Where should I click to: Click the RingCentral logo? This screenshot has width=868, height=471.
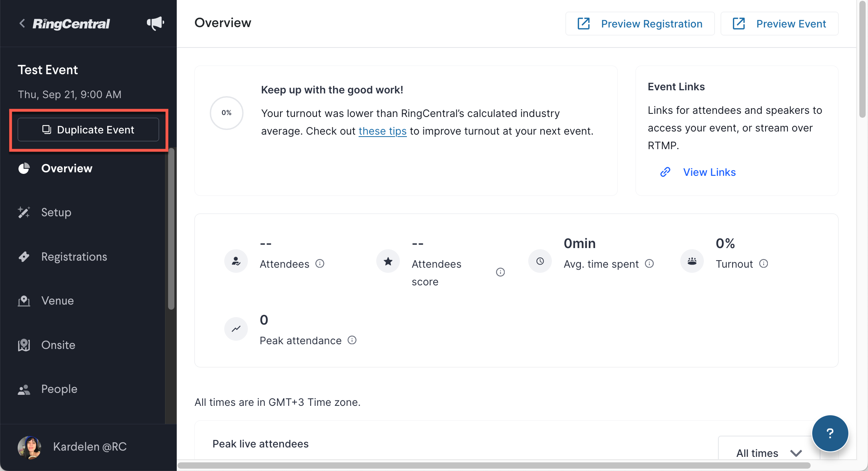click(71, 24)
